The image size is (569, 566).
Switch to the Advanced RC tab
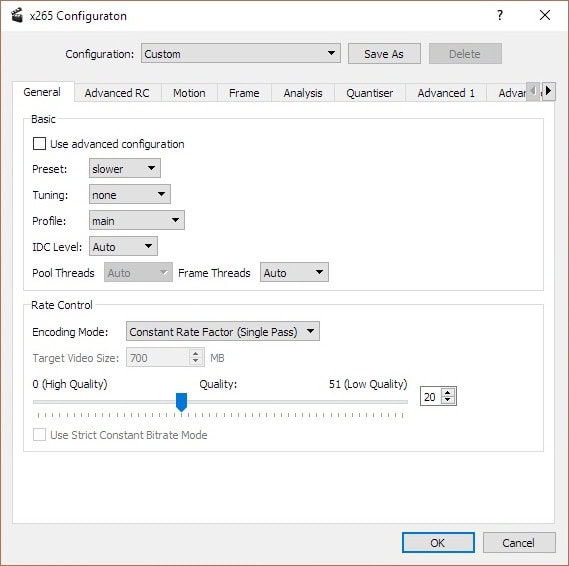click(x=117, y=93)
